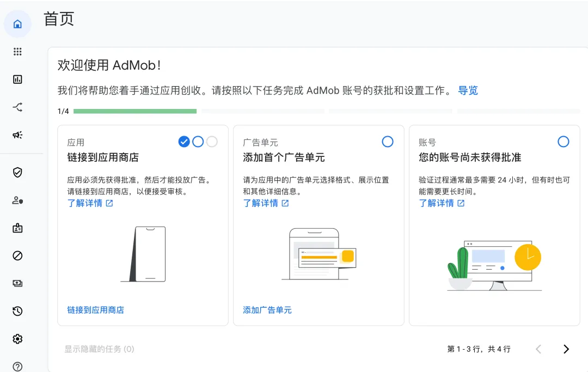
Task: Open the Settings gear icon
Action: pos(17,339)
